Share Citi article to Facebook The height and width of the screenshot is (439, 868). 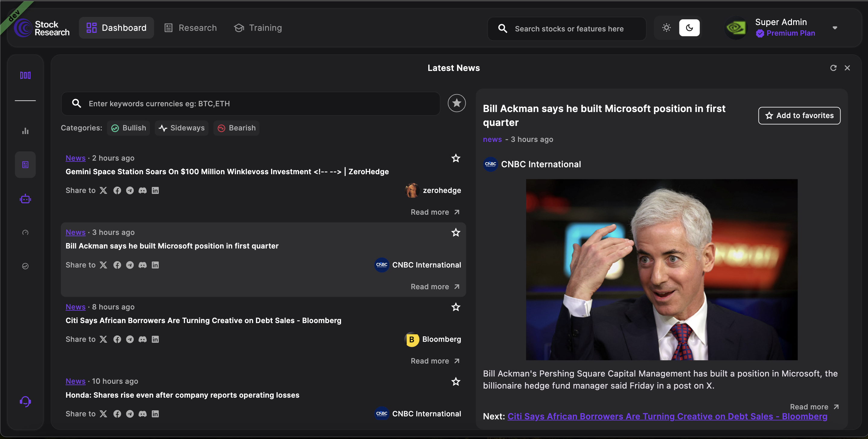[x=117, y=339]
